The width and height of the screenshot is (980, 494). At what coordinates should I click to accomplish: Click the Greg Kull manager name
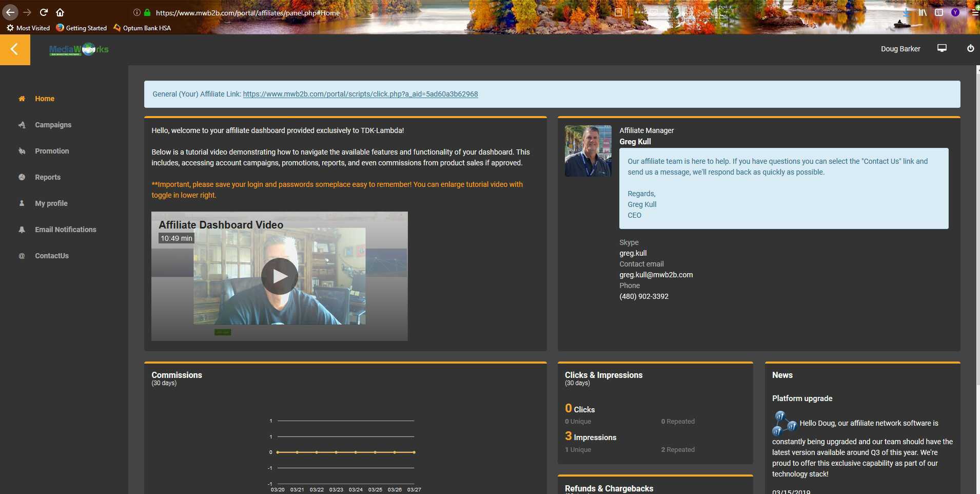pyautogui.click(x=635, y=142)
